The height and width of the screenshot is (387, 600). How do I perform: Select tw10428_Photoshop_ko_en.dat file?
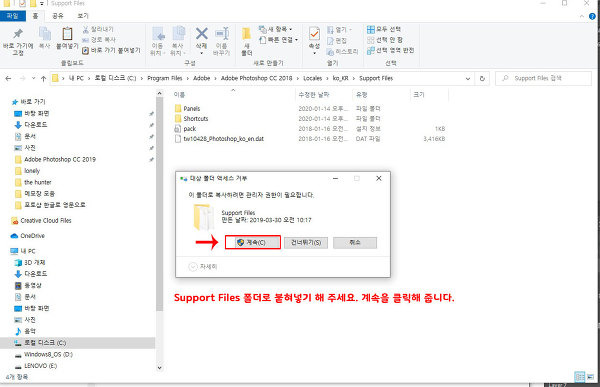(219, 139)
